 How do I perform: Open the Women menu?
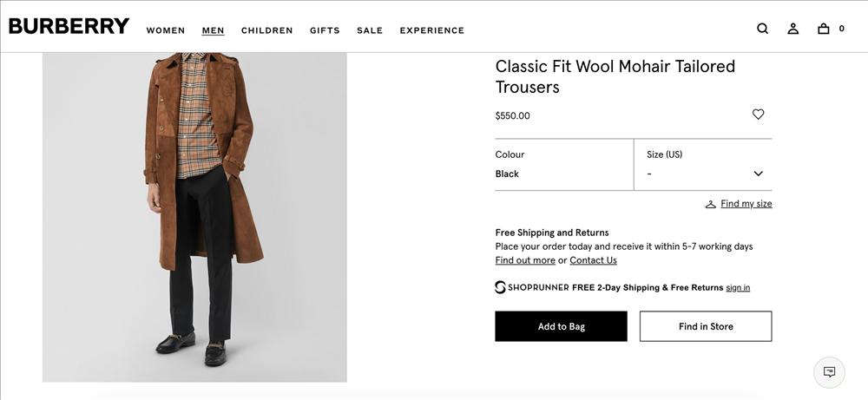(166, 30)
